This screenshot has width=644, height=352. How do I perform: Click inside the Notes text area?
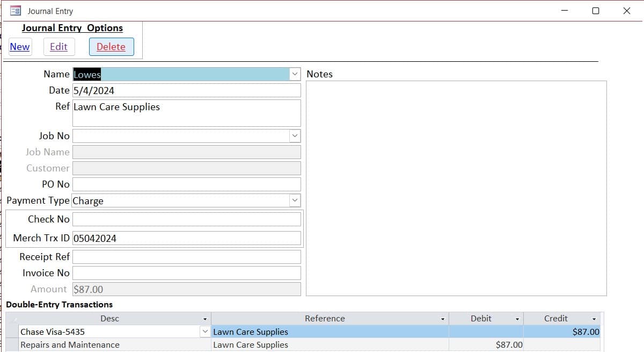456,188
